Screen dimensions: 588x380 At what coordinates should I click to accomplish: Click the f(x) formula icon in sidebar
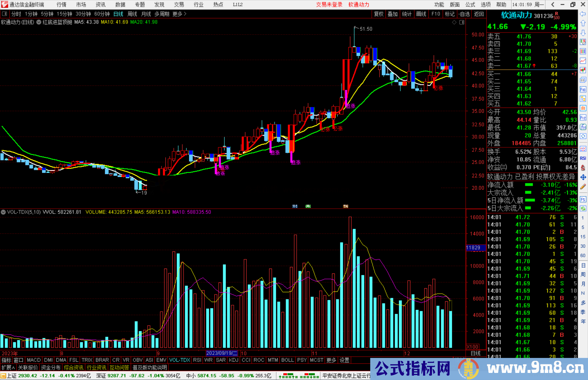coord(583,127)
